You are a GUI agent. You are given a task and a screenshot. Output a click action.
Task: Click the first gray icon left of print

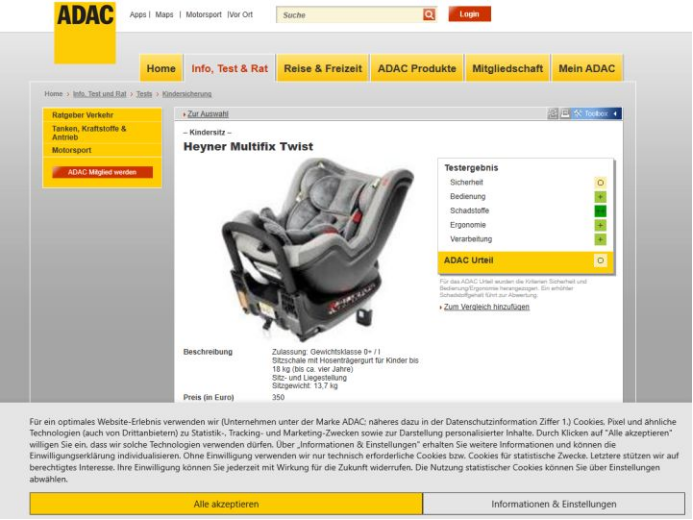click(x=553, y=114)
